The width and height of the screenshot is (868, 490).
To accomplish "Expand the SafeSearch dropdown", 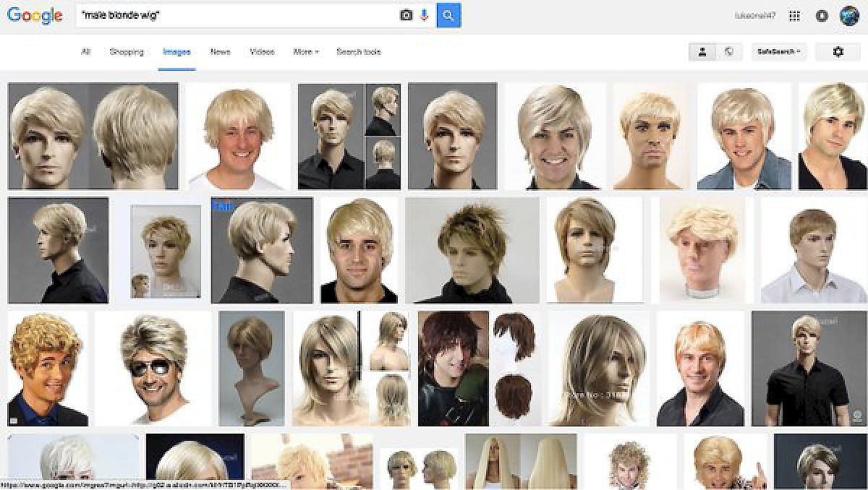I will click(778, 52).
